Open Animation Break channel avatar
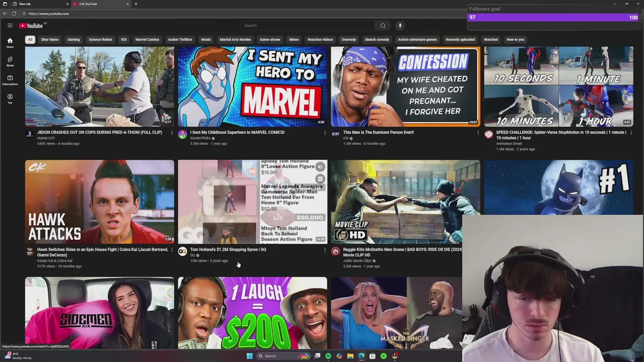 [x=489, y=134]
